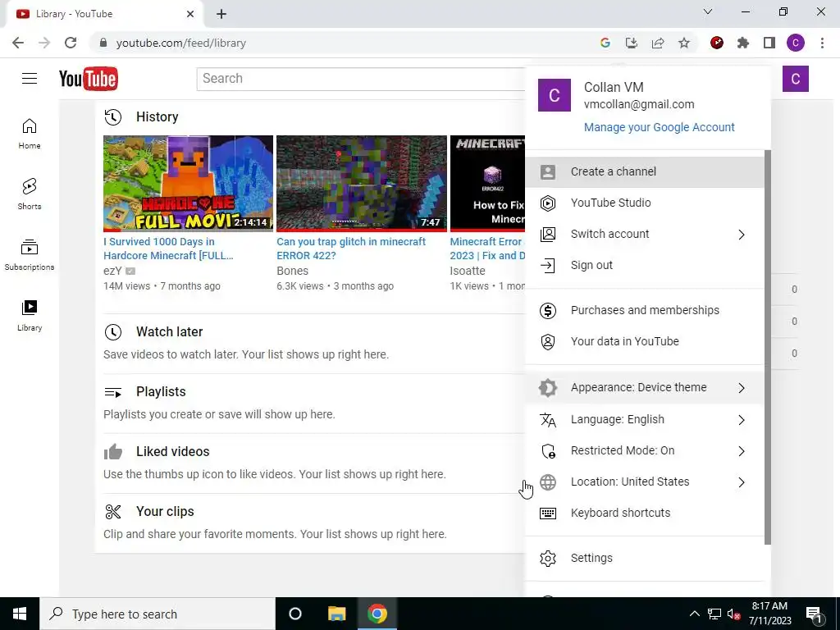Open a new Chrome tab

click(x=221, y=14)
